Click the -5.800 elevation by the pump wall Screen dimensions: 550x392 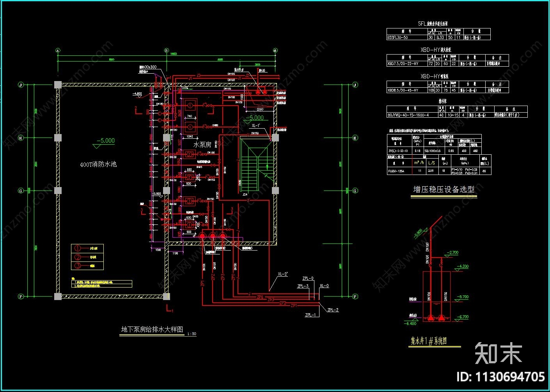157,194
